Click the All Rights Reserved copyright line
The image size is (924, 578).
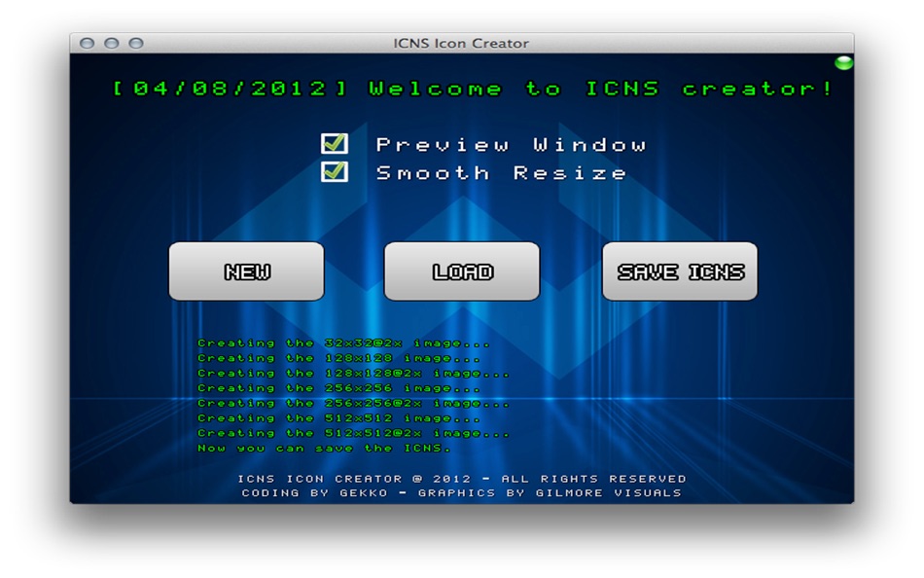[462, 479]
